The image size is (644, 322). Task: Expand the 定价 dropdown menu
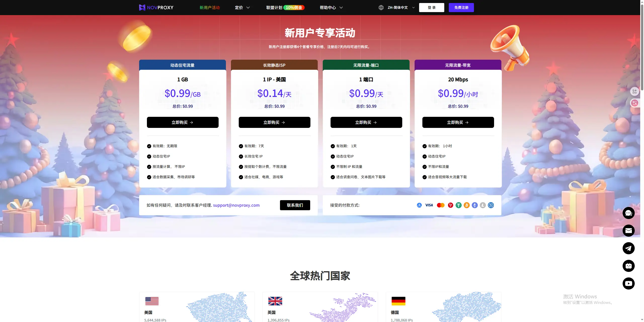[x=242, y=8]
